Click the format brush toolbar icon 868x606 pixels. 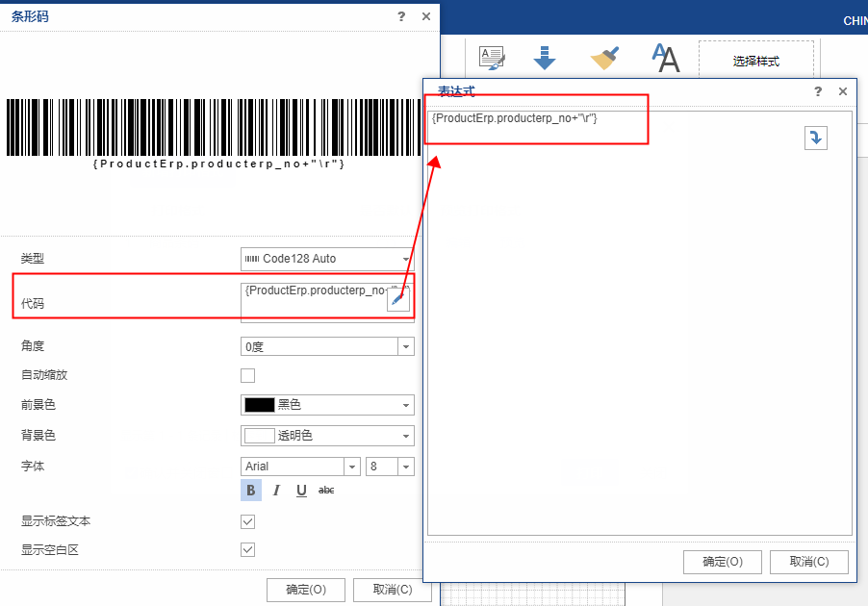click(604, 58)
